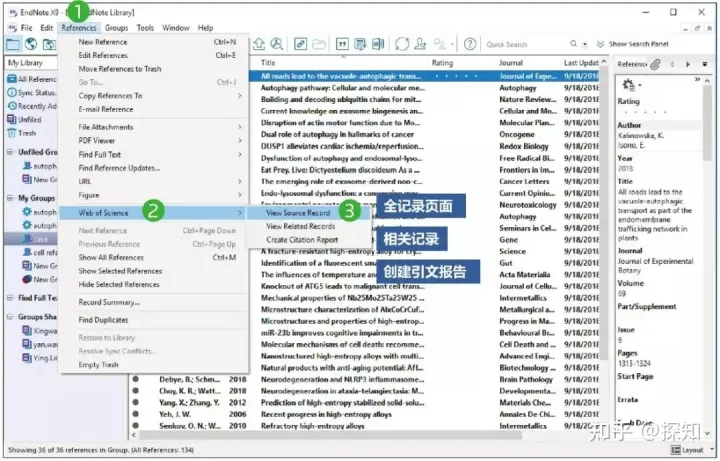Select Sync Status in the sidebar
The width and height of the screenshot is (720, 461).
(x=32, y=93)
